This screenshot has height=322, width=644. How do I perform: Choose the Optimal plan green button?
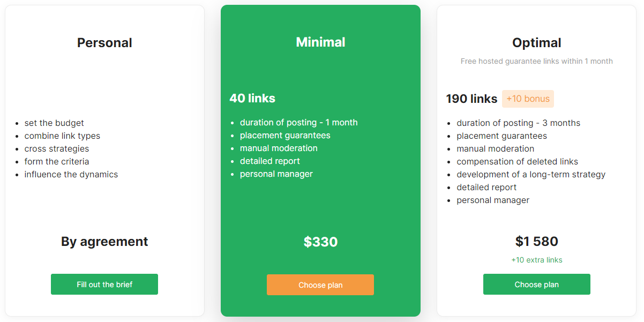(x=537, y=284)
